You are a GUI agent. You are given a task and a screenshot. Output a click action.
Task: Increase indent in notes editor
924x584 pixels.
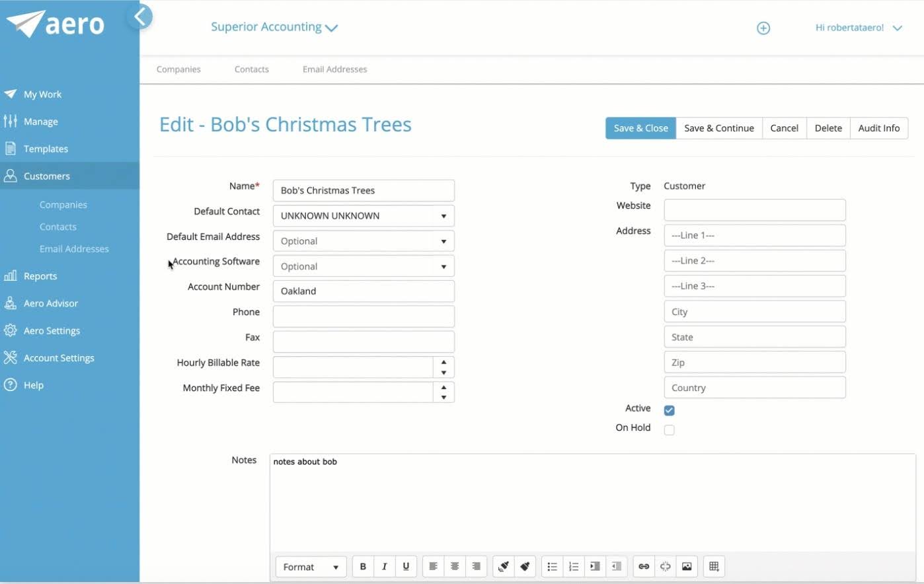(x=595, y=566)
